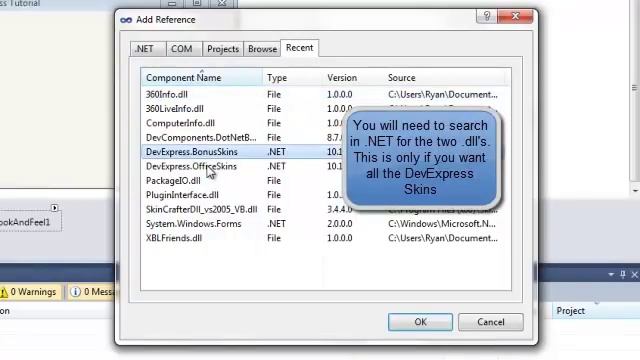The height and width of the screenshot is (360, 640).
Task: Sort by Component Name column header
Action: pyautogui.click(x=202, y=78)
